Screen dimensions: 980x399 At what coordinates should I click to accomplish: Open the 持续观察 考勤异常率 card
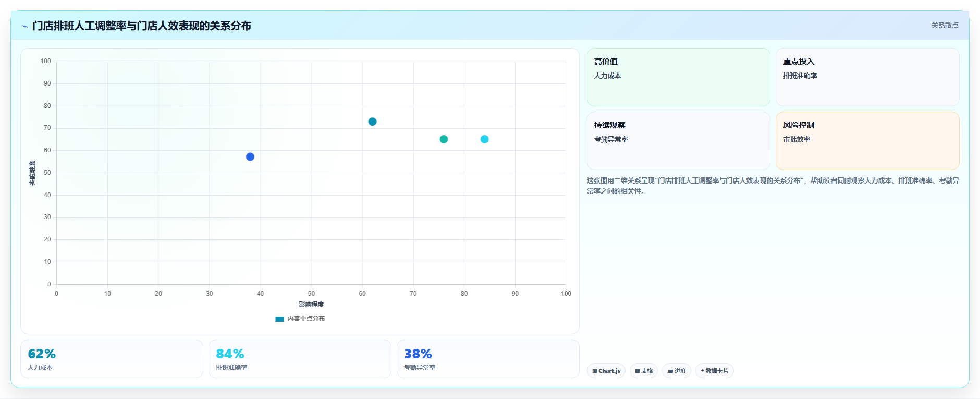[678, 141]
